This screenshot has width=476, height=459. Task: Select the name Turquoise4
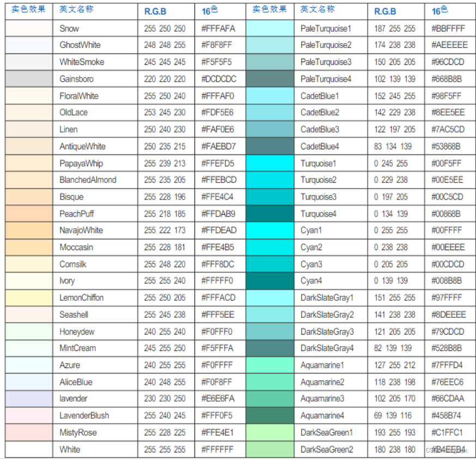tap(319, 214)
